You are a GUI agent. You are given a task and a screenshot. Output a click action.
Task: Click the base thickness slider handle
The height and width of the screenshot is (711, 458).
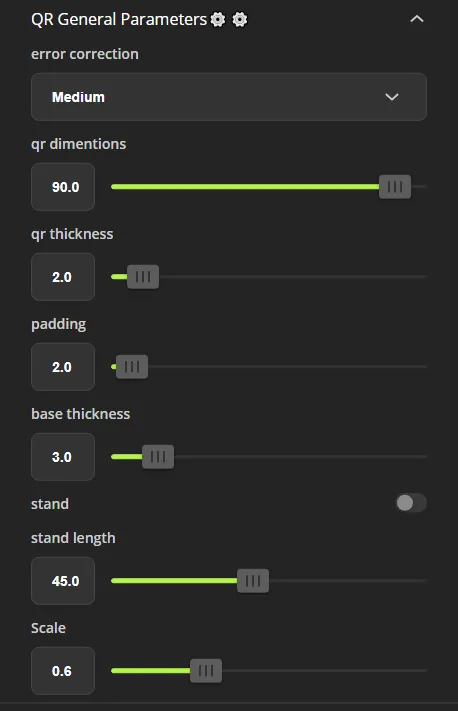tap(158, 457)
